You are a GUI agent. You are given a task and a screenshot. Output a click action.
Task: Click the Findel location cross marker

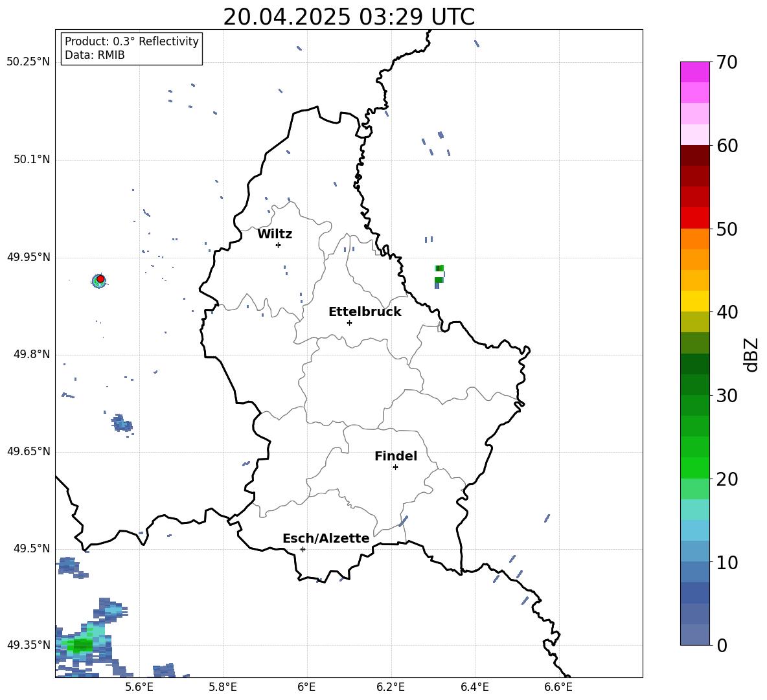click(x=395, y=468)
